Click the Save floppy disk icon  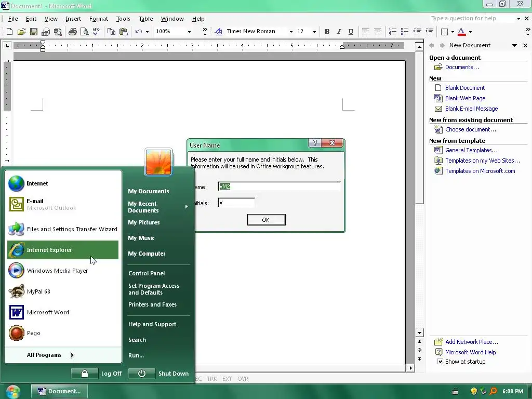34,32
